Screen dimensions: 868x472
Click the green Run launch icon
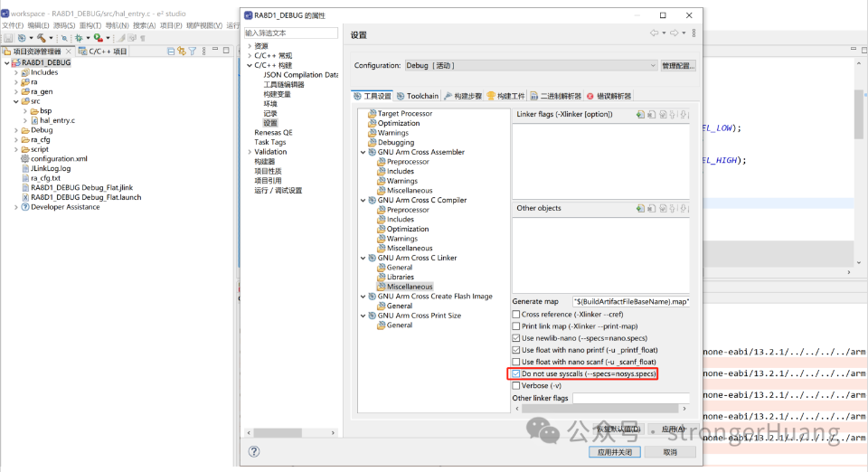point(98,38)
